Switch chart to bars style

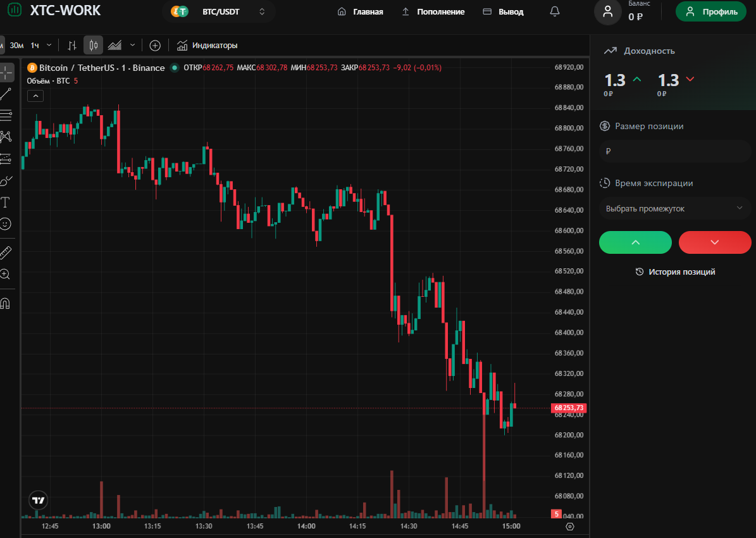point(72,45)
